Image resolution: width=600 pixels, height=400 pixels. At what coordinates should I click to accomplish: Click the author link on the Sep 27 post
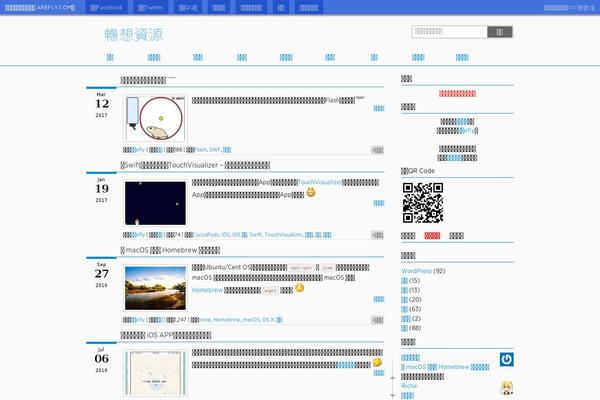point(139,320)
